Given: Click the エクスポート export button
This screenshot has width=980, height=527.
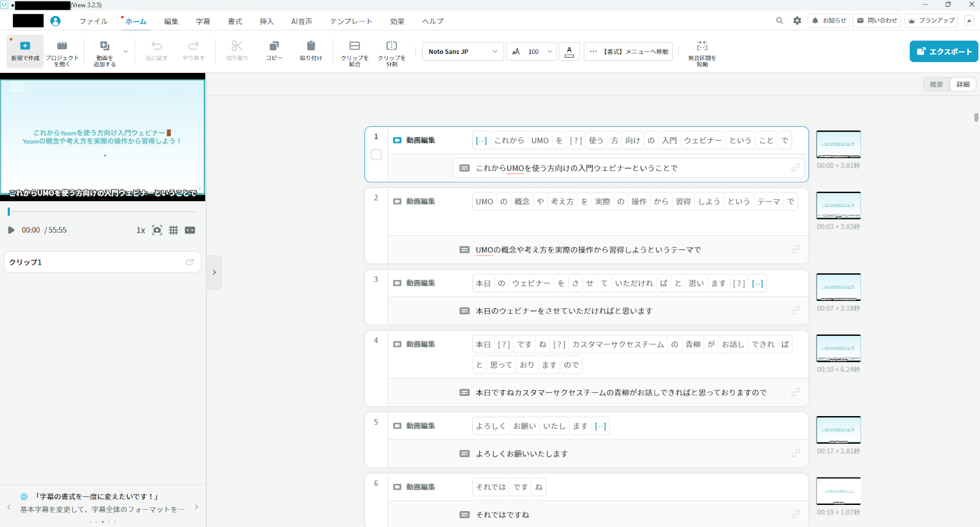Looking at the screenshot, I should pyautogui.click(x=943, y=51).
